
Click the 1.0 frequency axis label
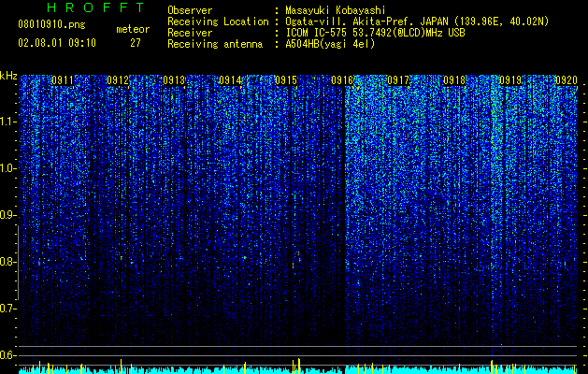[x=7, y=168]
